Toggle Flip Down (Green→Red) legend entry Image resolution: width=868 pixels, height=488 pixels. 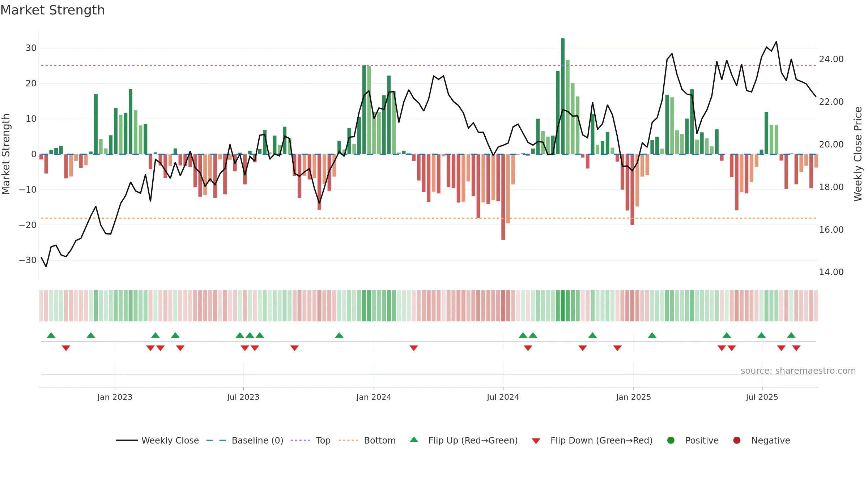[x=592, y=440]
